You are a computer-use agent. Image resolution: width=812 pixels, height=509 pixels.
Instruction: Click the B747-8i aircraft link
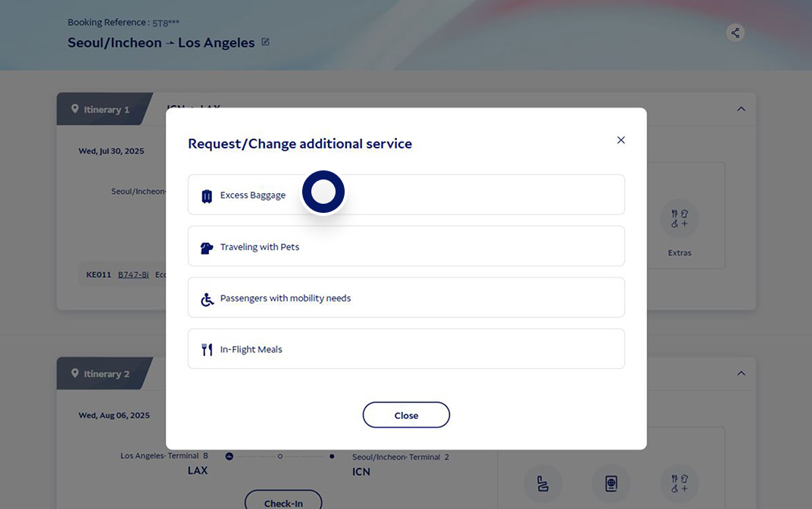tap(133, 274)
